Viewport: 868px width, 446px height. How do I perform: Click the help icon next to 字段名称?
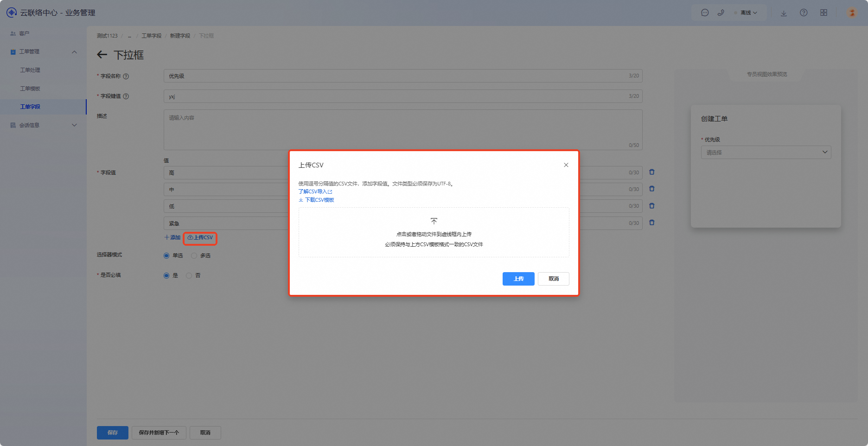pos(126,76)
